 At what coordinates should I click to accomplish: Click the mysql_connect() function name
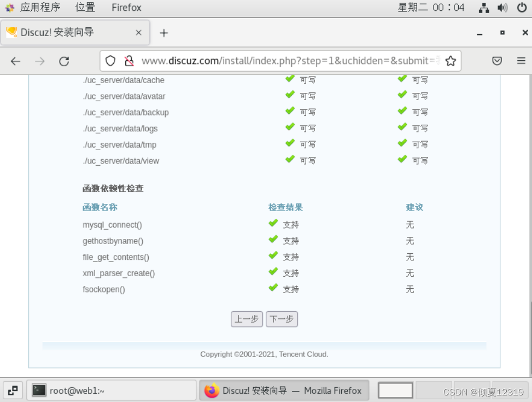click(112, 225)
